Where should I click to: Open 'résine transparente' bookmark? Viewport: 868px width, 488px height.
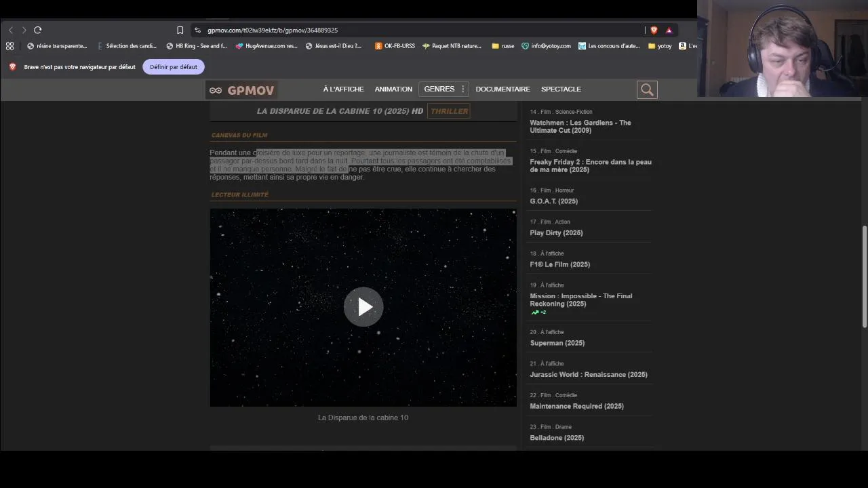click(57, 46)
